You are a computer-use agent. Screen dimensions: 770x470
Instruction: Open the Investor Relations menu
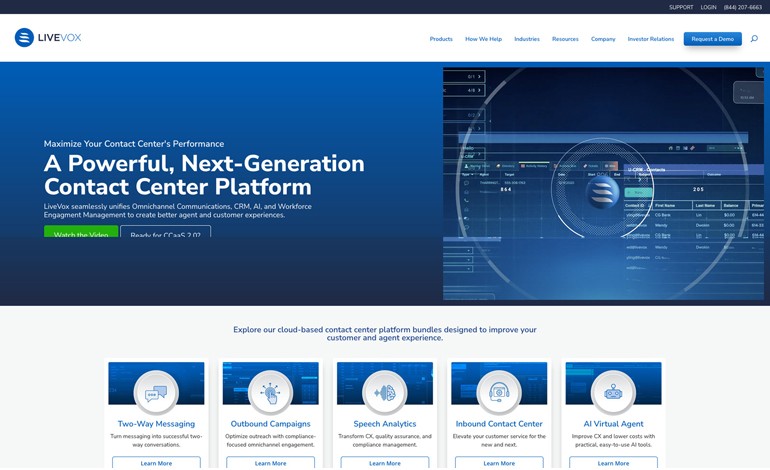(x=651, y=39)
